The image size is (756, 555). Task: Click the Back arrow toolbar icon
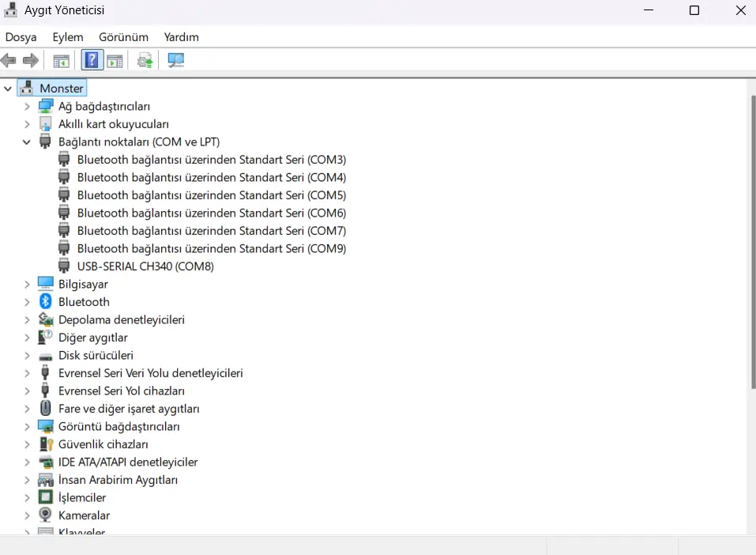[9, 60]
